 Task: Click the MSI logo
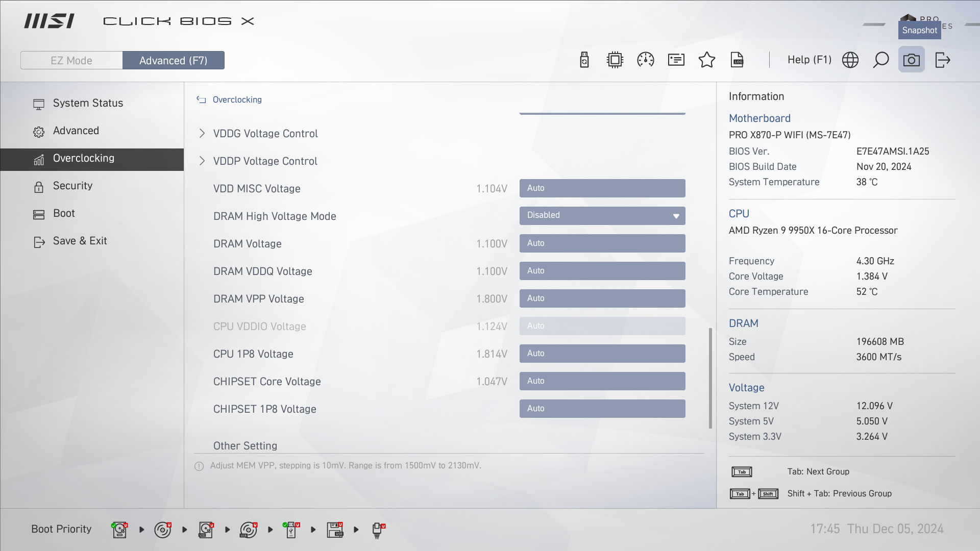click(x=49, y=21)
